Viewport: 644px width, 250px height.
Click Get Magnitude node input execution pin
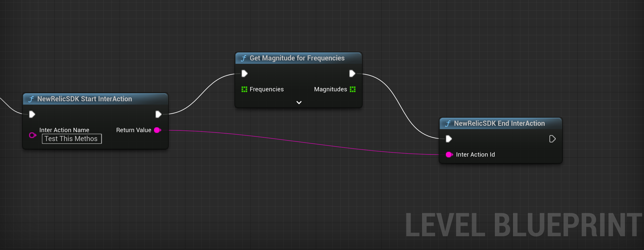point(245,73)
